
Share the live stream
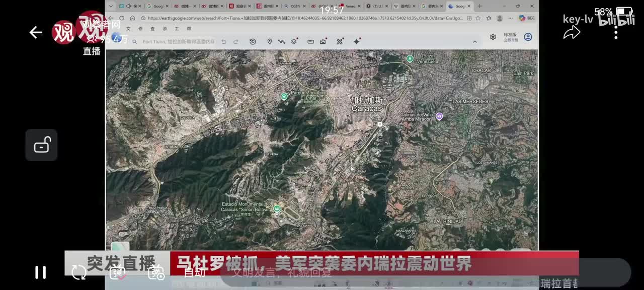pyautogui.click(x=572, y=33)
